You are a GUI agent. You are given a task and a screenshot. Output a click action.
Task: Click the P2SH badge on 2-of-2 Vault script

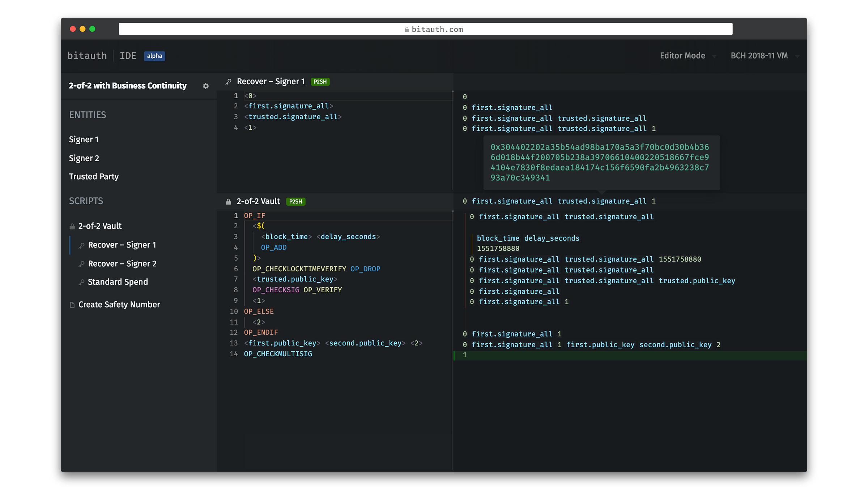click(x=296, y=201)
